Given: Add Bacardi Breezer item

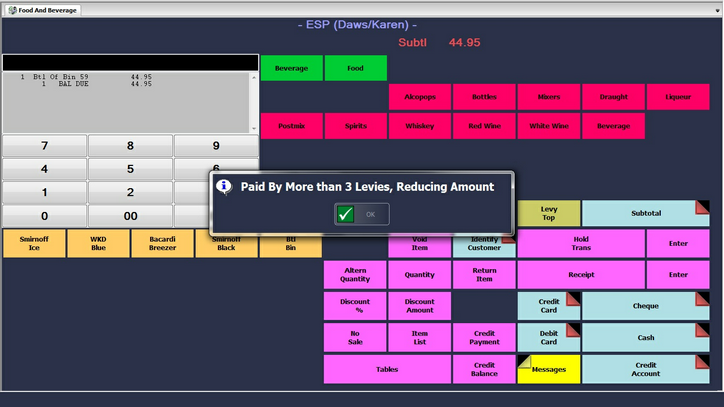Looking at the screenshot, I should click(x=162, y=244).
